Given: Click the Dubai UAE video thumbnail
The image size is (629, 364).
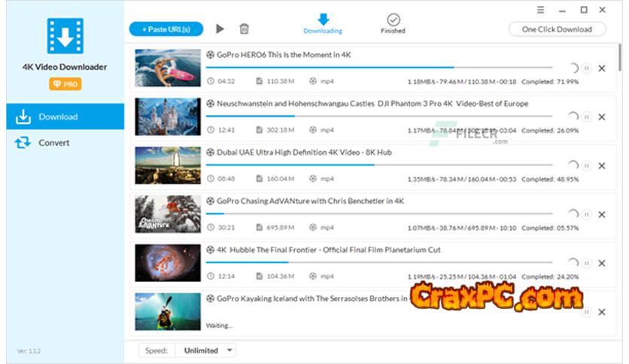Looking at the screenshot, I should 168,165.
